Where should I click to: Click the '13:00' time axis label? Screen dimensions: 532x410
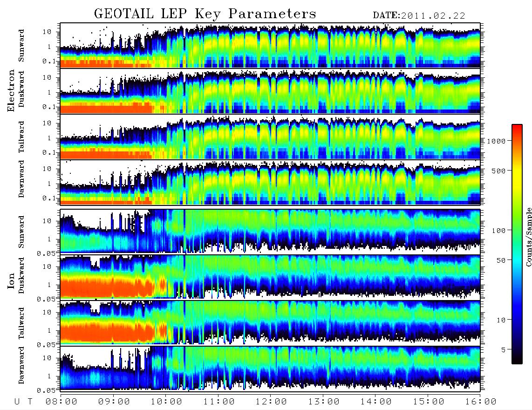[x=324, y=402]
